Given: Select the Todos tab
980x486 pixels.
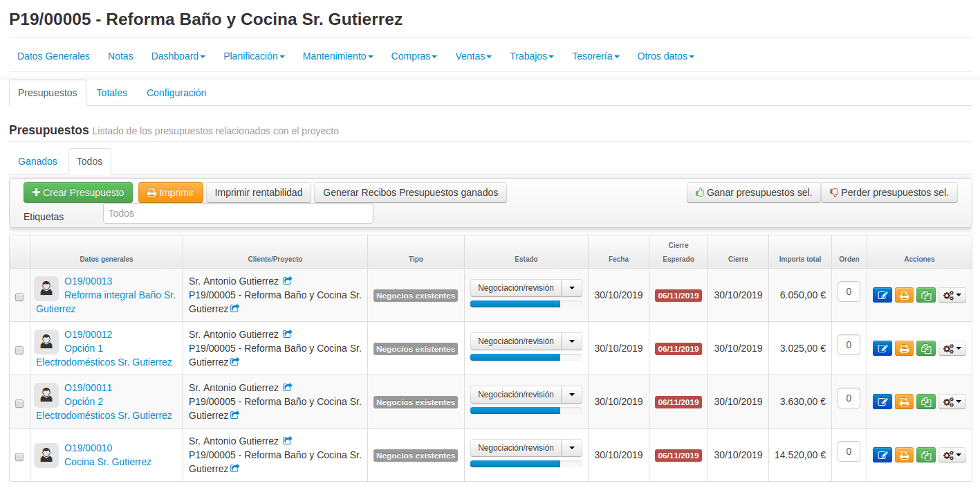Looking at the screenshot, I should point(89,161).
